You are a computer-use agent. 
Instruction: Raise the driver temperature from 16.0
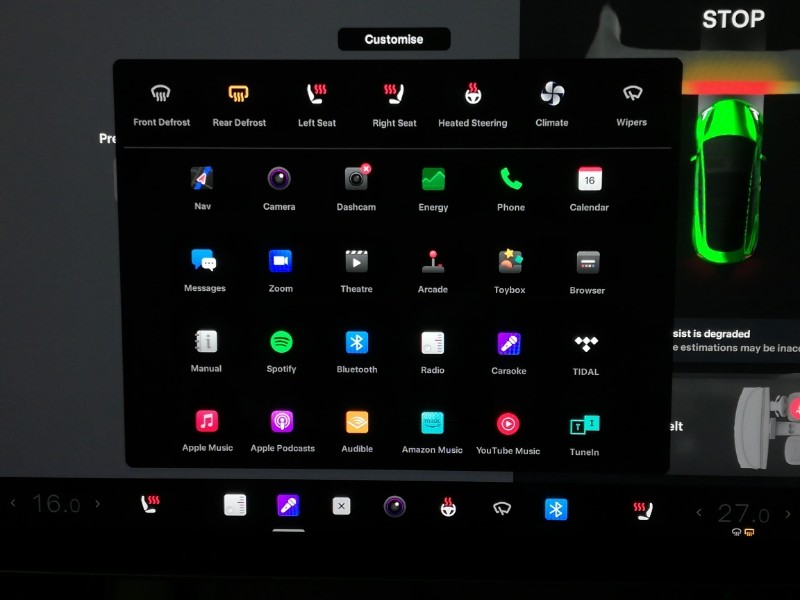[x=97, y=503]
